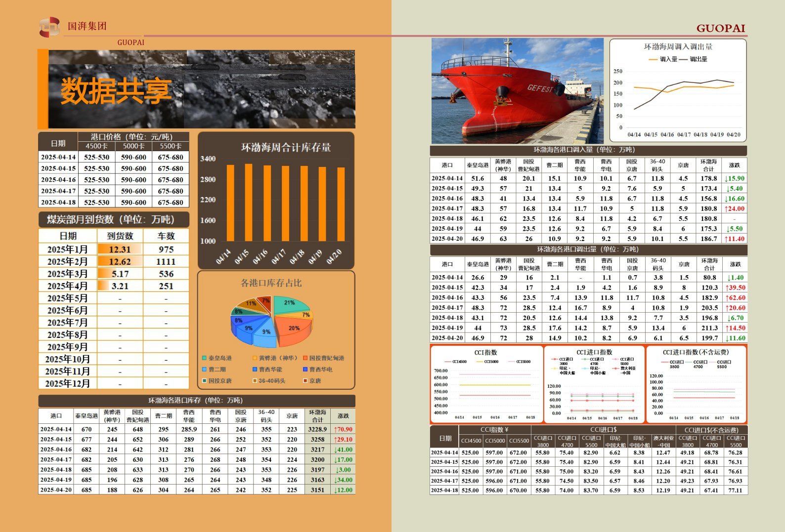Image resolution: width=785 pixels, height=532 pixels.
Task: Click the 203.5 total in the 调出量 table
Action: pyautogui.click(x=709, y=308)
